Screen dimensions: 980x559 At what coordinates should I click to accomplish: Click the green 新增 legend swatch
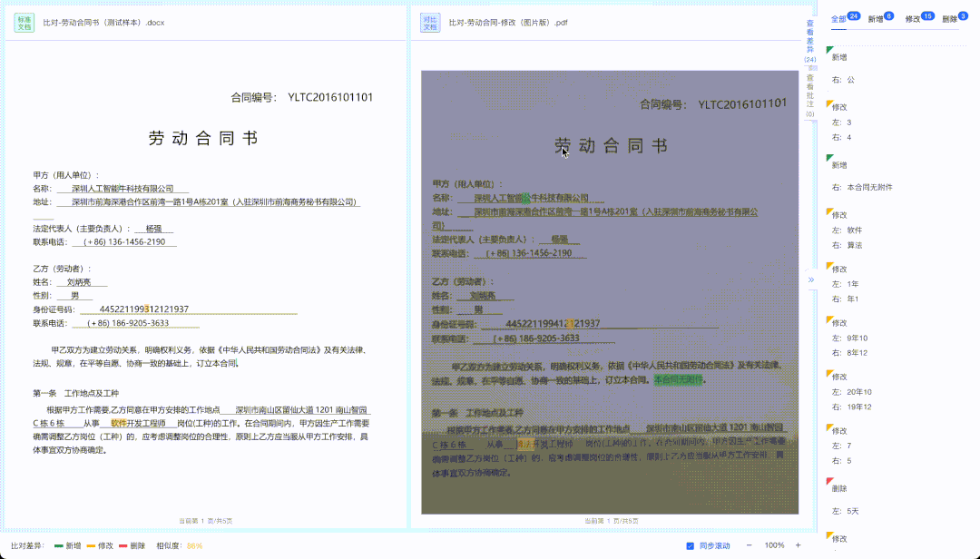[59, 545]
